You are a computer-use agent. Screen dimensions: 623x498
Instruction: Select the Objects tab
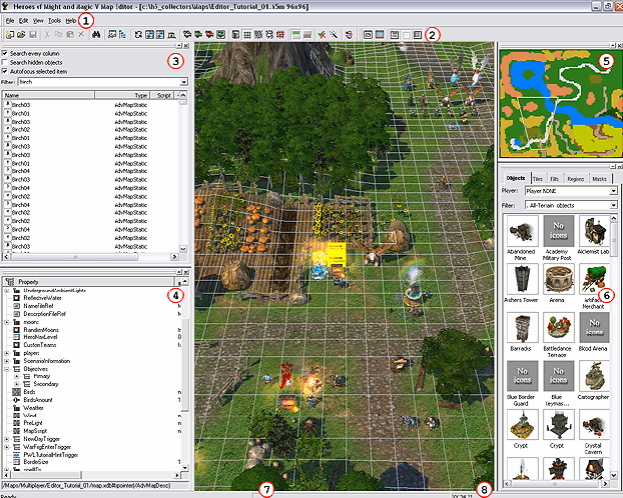pyautogui.click(x=516, y=178)
